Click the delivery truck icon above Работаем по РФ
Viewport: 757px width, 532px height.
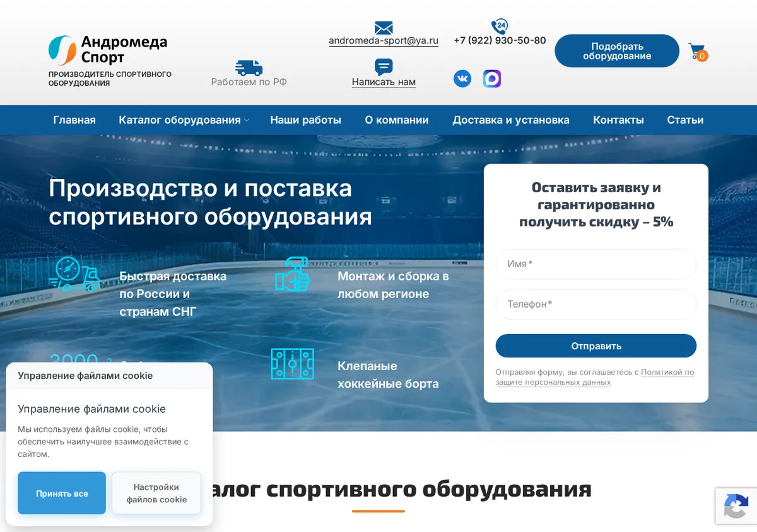coord(249,68)
